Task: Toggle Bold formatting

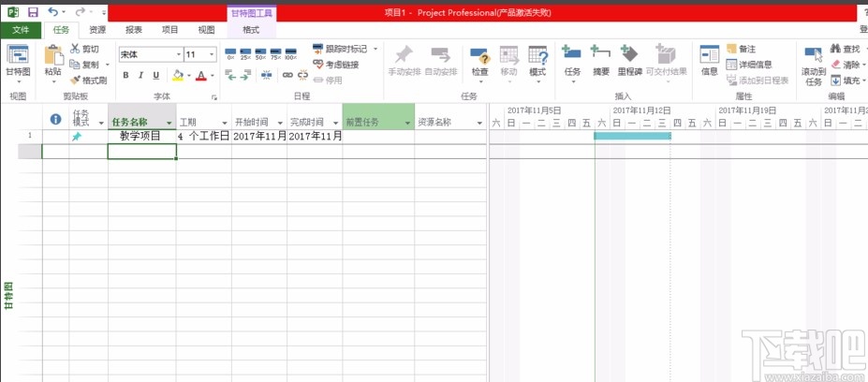Action: pyautogui.click(x=125, y=75)
